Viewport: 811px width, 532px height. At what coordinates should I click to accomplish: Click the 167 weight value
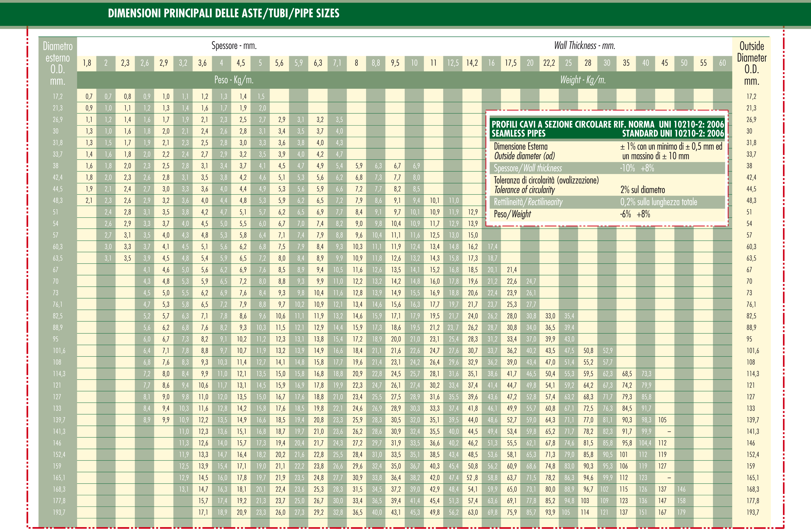(662, 512)
